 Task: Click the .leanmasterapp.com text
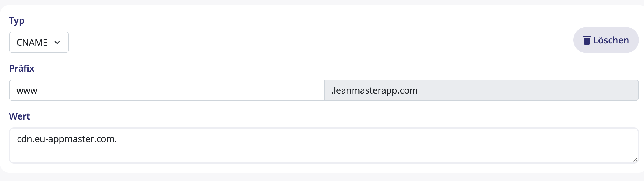(x=375, y=90)
